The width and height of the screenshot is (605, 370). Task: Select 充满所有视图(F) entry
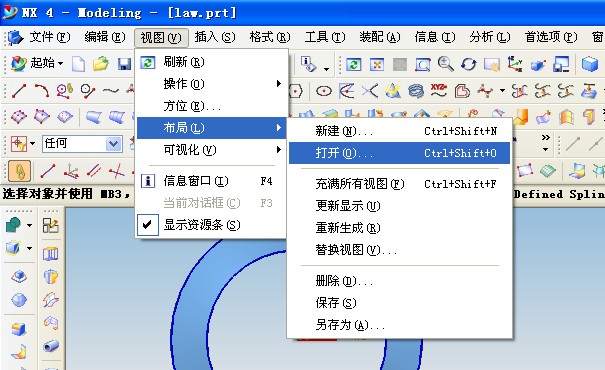coord(399,184)
